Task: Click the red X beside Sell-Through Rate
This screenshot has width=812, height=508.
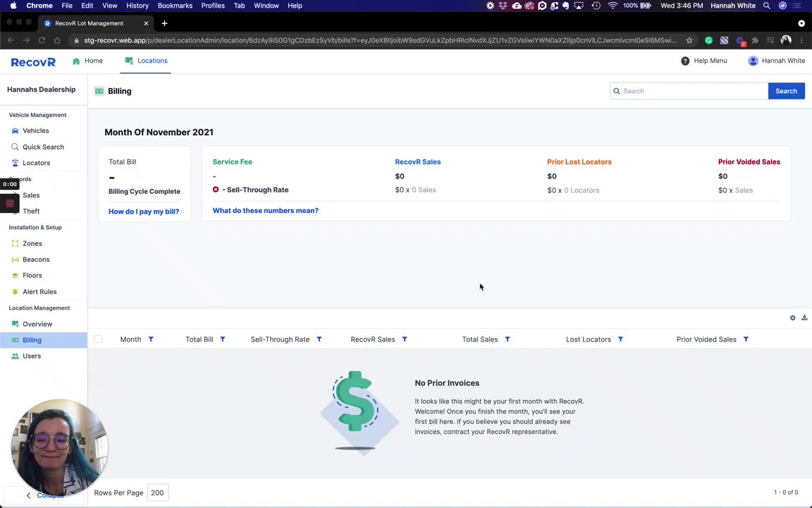Action: tap(216, 189)
